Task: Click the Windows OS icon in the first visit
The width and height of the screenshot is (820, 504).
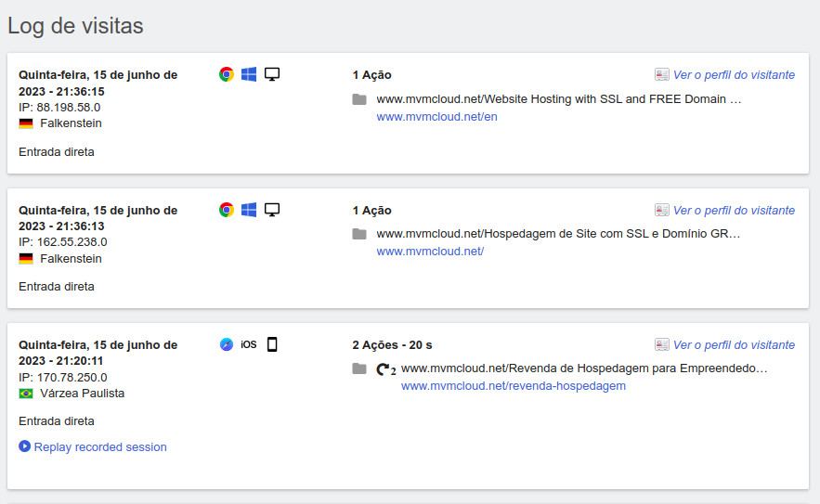Action: pyautogui.click(x=249, y=74)
